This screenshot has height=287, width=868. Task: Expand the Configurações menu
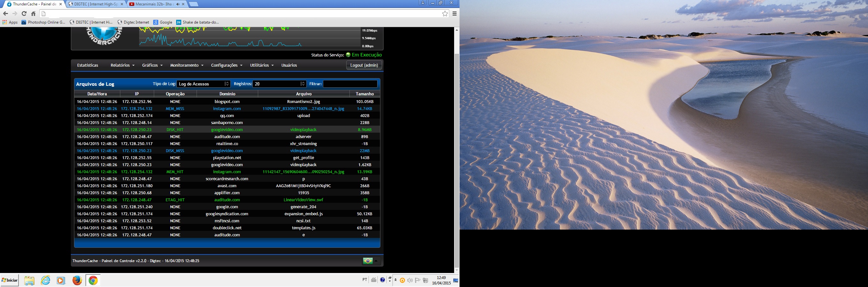coord(227,65)
